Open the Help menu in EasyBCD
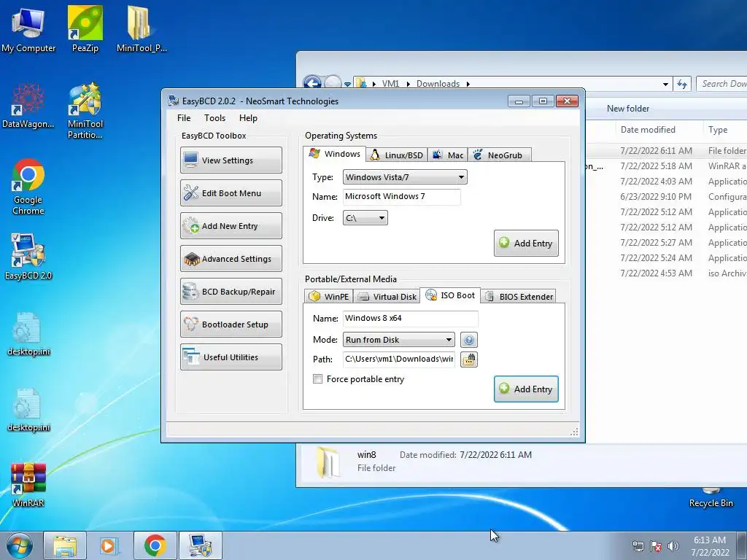747x560 pixels. (248, 118)
